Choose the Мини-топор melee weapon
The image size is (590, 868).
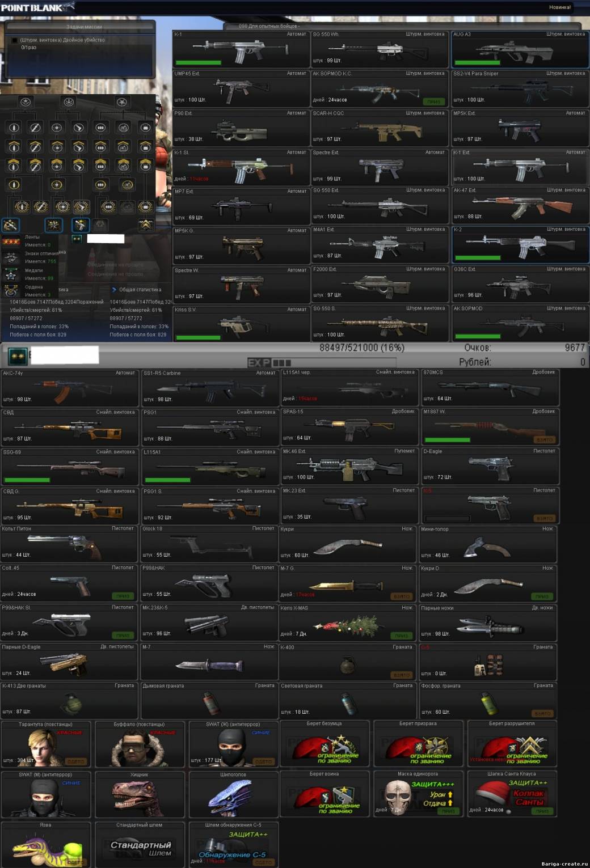coord(488,544)
